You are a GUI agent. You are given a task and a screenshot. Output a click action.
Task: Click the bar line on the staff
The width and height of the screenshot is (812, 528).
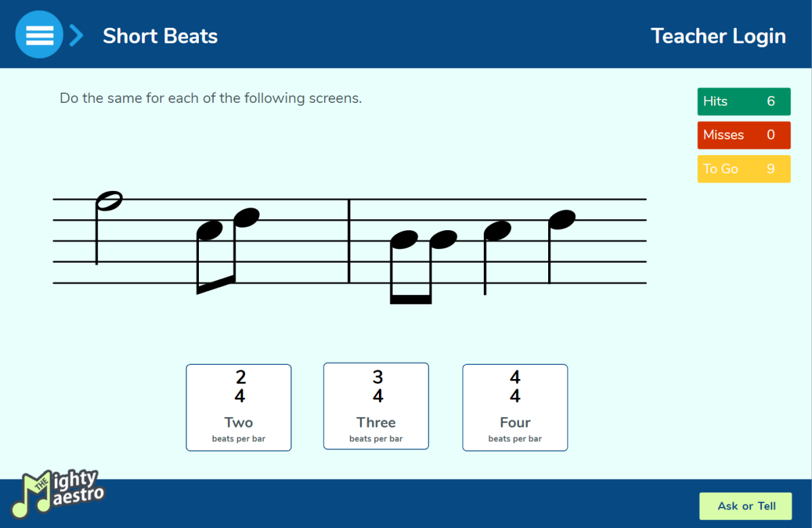pyautogui.click(x=349, y=241)
